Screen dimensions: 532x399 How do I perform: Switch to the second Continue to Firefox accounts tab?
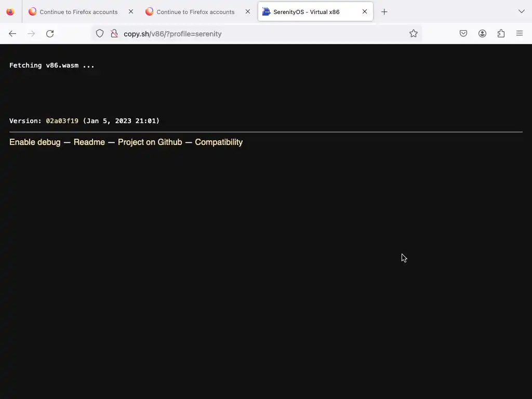pos(195,12)
